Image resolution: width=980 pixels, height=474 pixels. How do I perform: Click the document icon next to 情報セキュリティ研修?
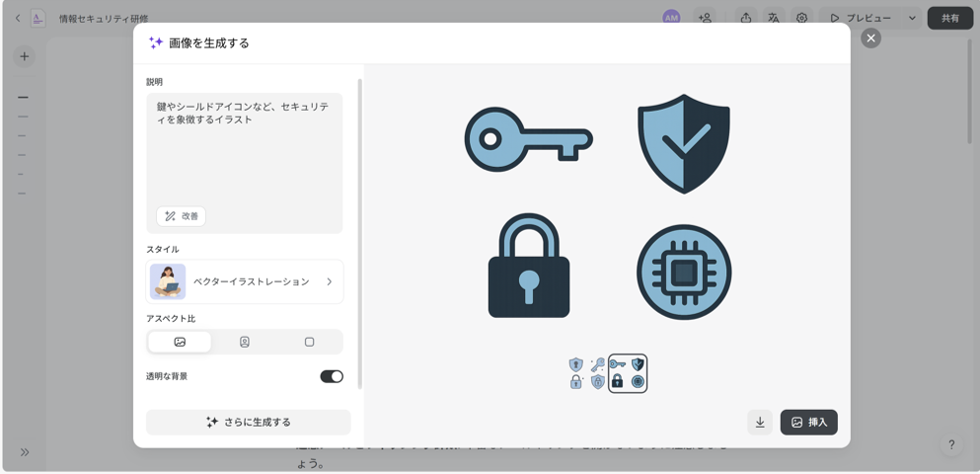38,18
